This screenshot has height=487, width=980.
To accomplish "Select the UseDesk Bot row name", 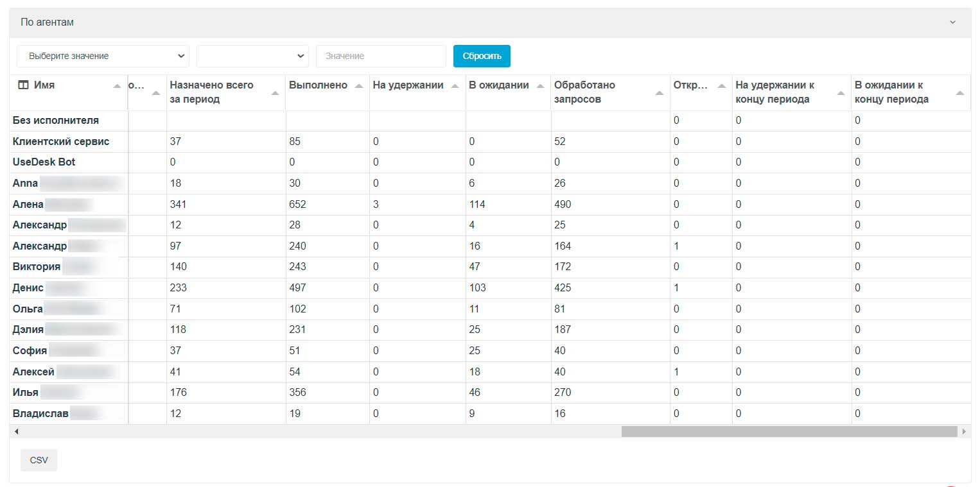I will (x=44, y=162).
